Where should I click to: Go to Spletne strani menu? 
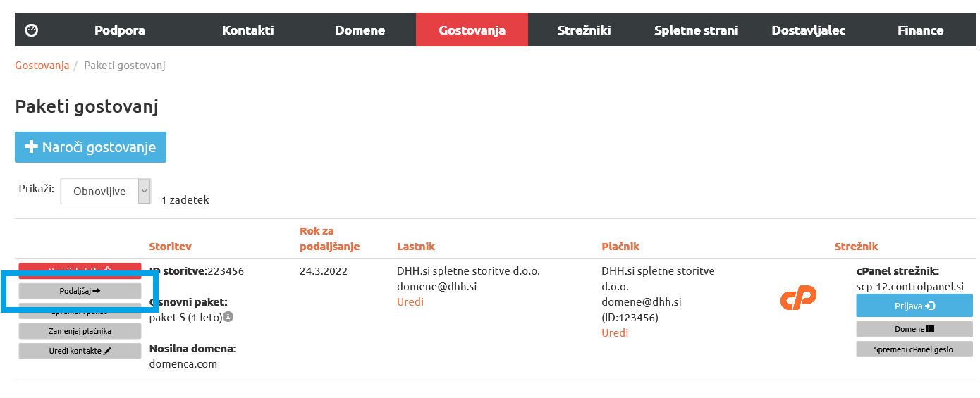tap(696, 30)
